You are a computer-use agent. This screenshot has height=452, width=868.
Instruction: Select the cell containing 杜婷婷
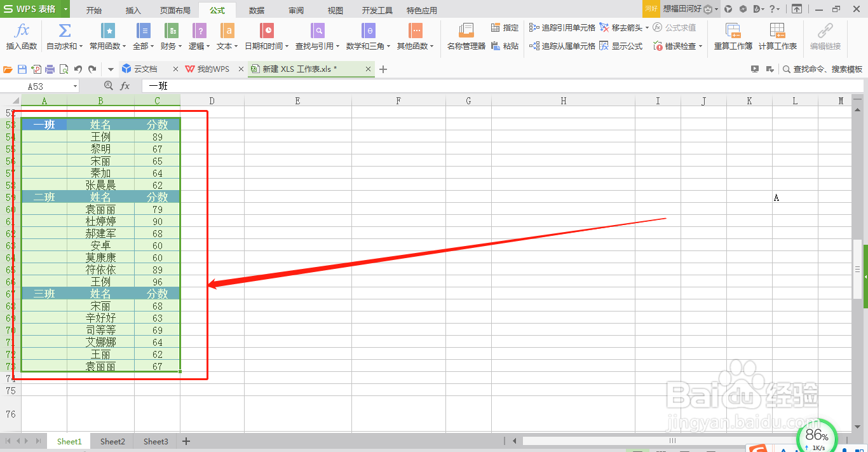[x=100, y=221]
